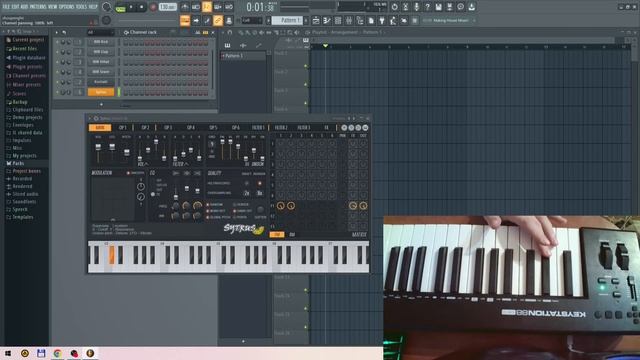This screenshot has width=640, height=360.
Task: Click the question mark help icon
Action: click(427, 7)
